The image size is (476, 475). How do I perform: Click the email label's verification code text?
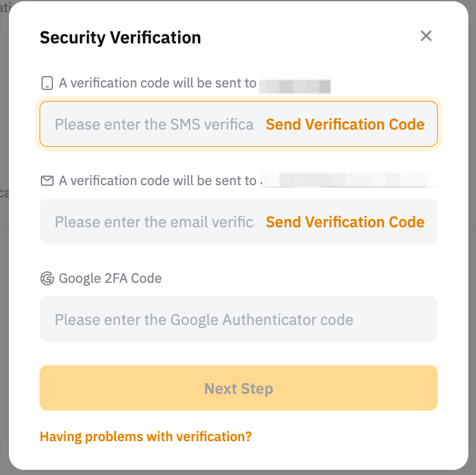pos(157,181)
